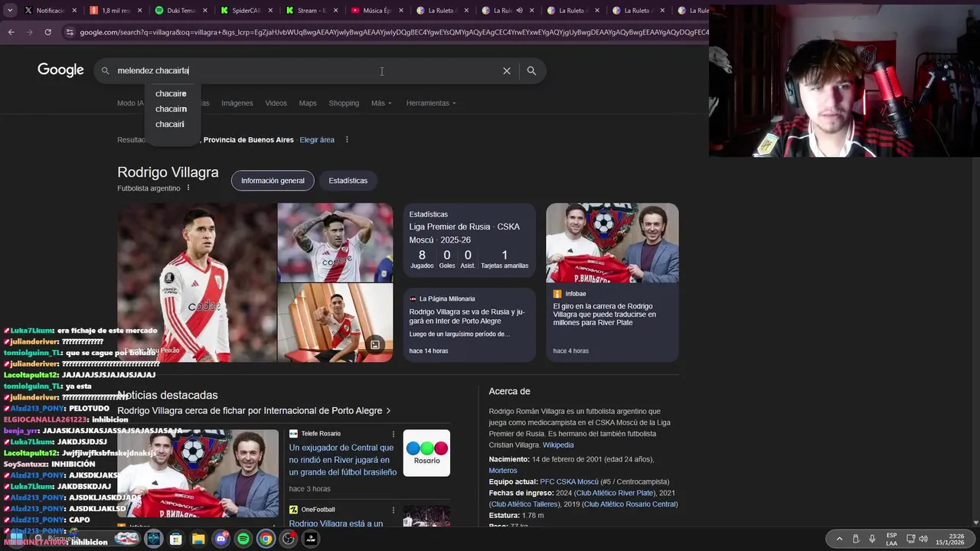Click the network icon in system tray
This screenshot has height=551, width=980.
[911, 539]
